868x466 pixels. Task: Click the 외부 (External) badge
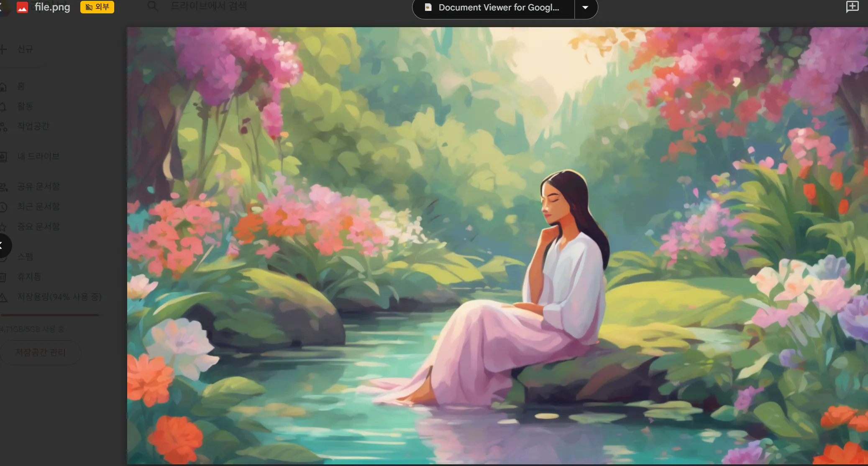click(x=97, y=7)
